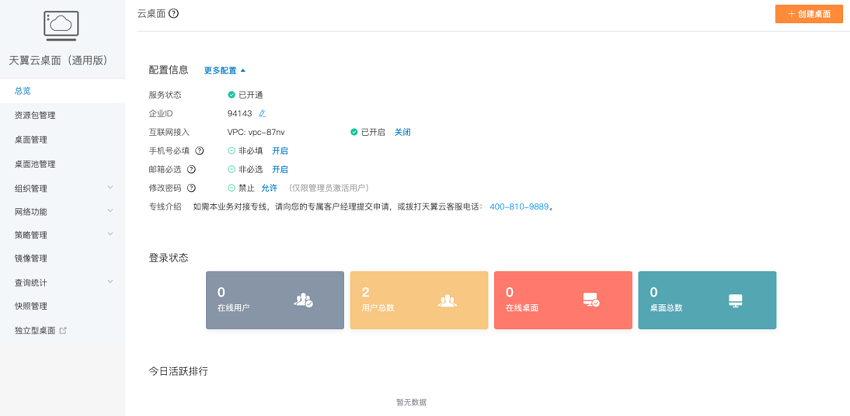850x416 pixels.
Task: Click the VPC: vpc-87nv text
Action: pyautogui.click(x=256, y=132)
